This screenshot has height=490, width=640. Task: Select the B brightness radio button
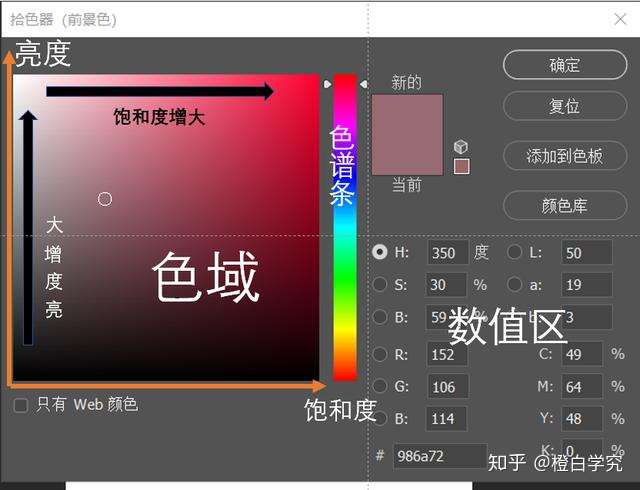click(380, 317)
